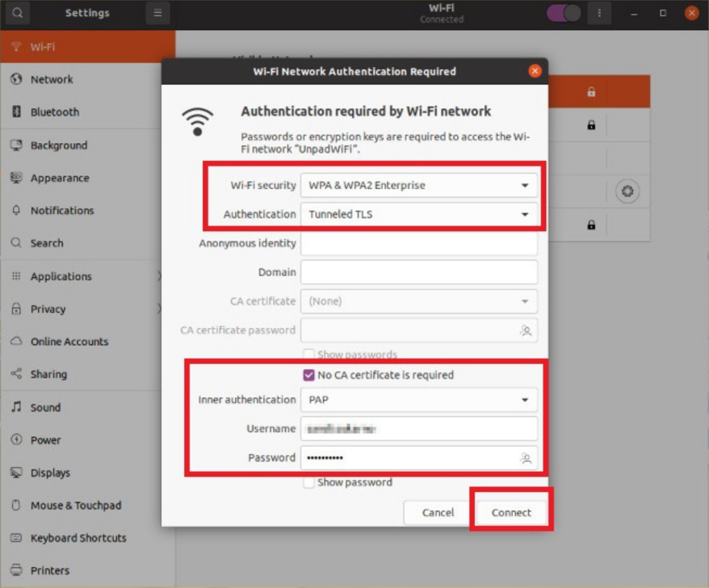Image resolution: width=709 pixels, height=588 pixels.
Task: Click the Username input field
Action: click(x=419, y=429)
